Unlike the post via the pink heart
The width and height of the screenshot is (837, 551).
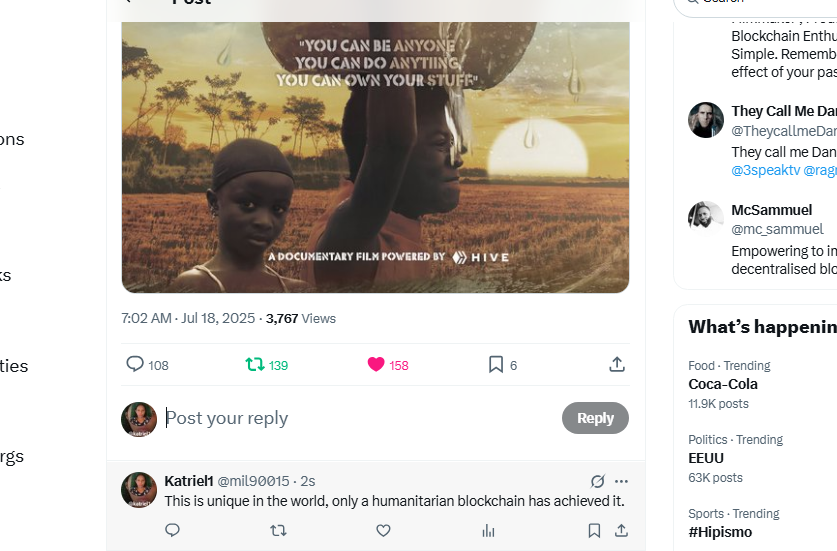coord(376,364)
